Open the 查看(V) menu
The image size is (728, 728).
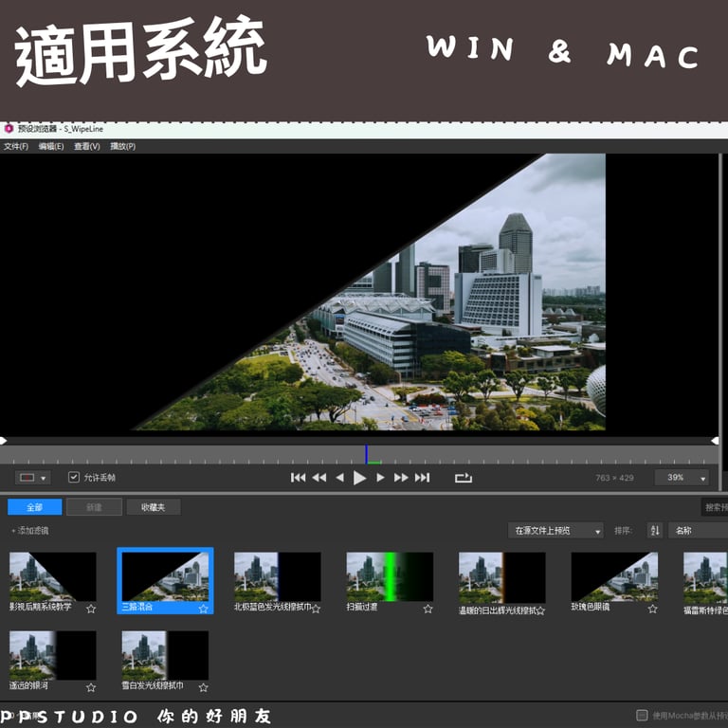[87, 146]
